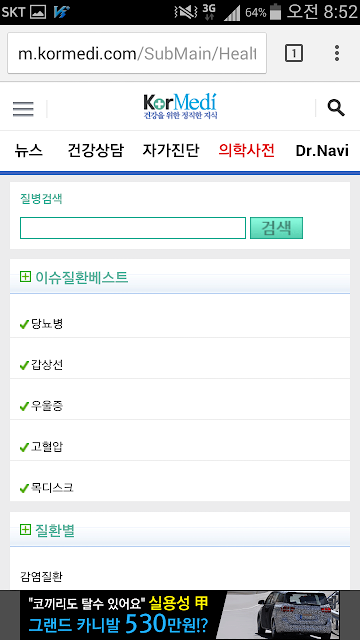This screenshot has height=640, width=360.
Task: Open the 목디스크 entry
Action: tap(180, 488)
